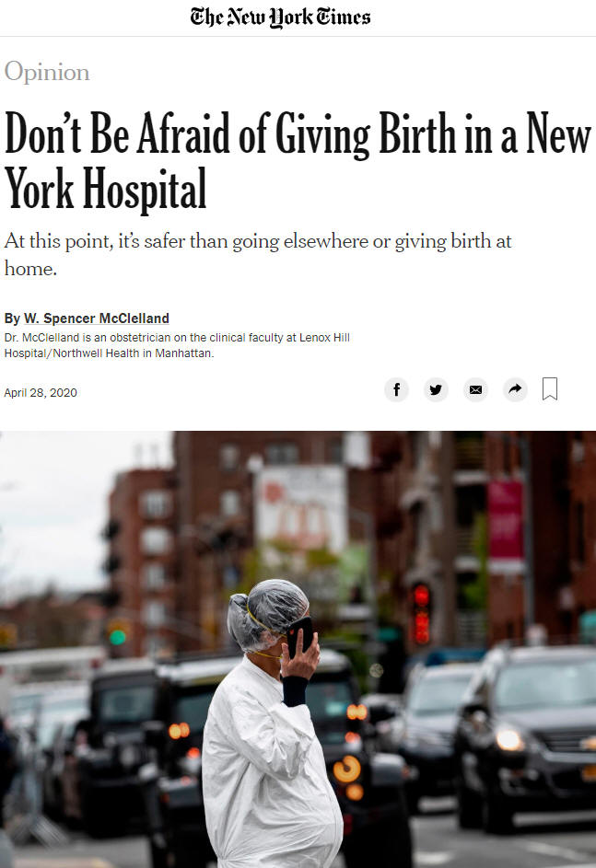Click the Dr. McClelland obstetrician bio line
Image resolution: width=596 pixels, height=868 pixels.
[x=177, y=337]
